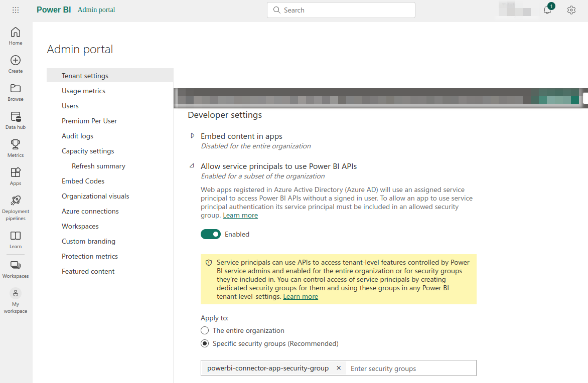588x383 pixels.
Task: Click the shield icon in yellow notice
Action: (x=209, y=263)
